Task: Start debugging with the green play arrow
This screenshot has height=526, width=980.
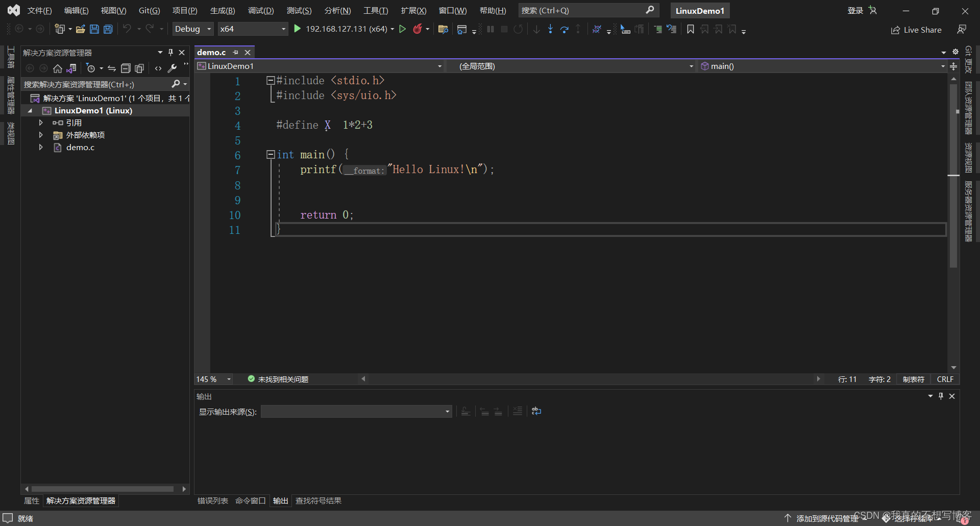Action: pos(298,29)
